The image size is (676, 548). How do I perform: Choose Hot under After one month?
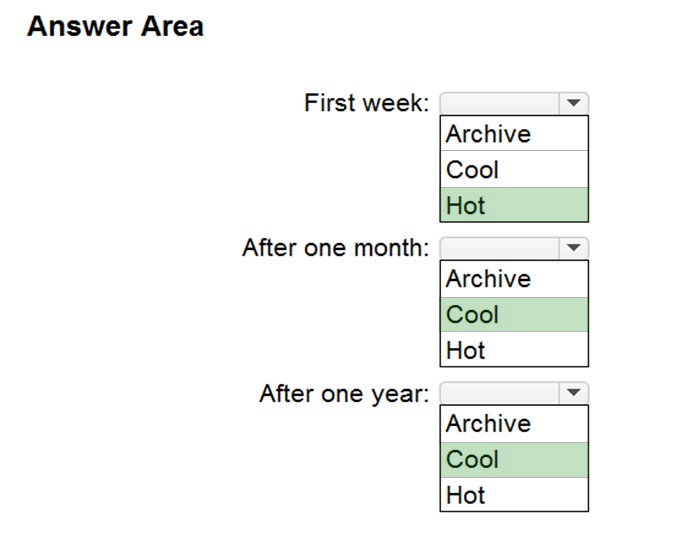tap(514, 351)
